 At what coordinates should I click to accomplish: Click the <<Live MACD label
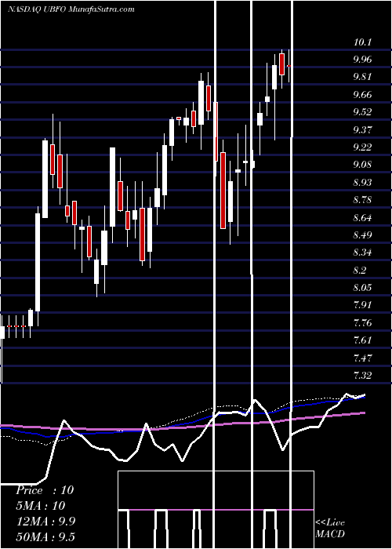coord(330,529)
